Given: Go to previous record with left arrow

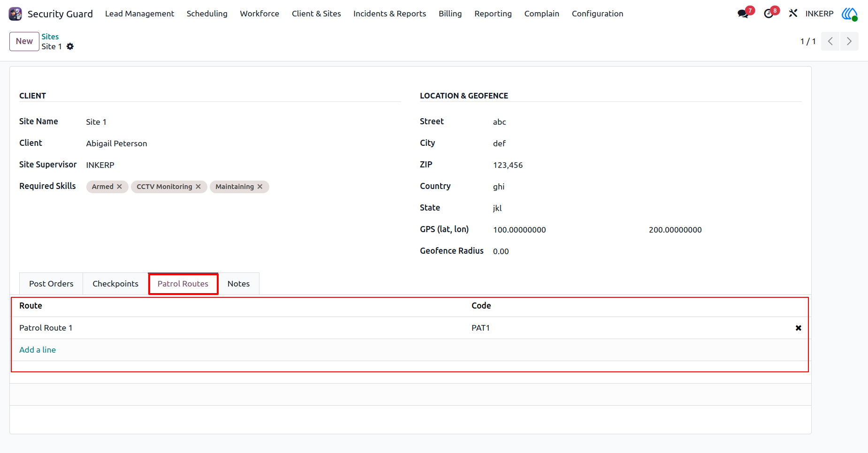Looking at the screenshot, I should 830,41.
